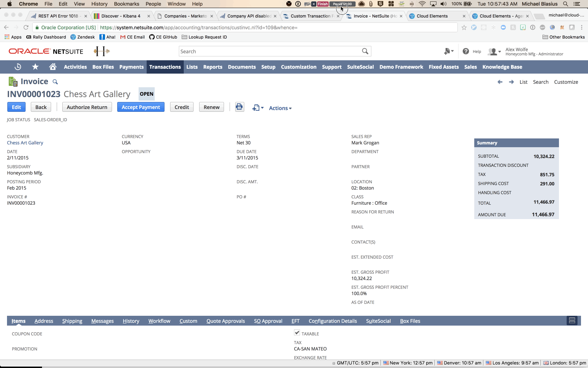
Task: Open the Lookup Request ID bookmark folder
Action: 204,37
